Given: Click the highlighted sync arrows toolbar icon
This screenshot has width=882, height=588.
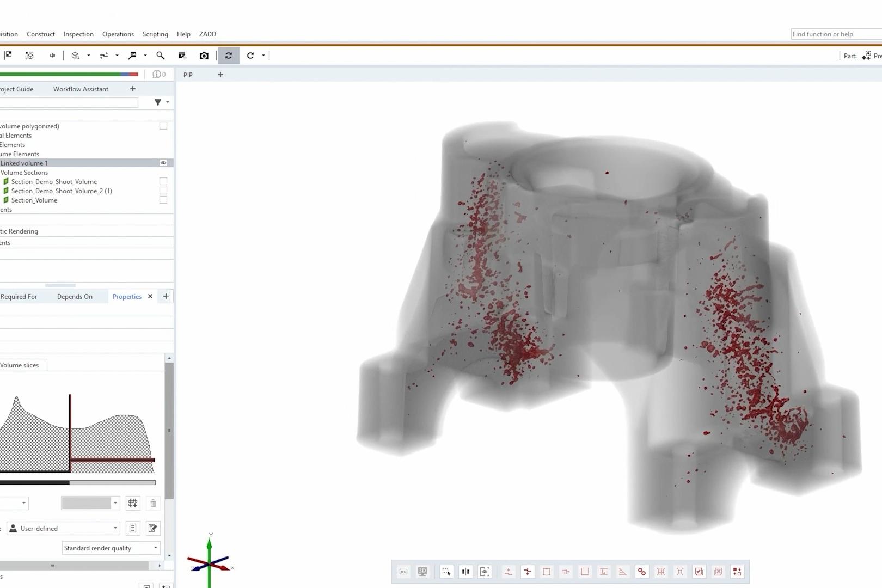Looking at the screenshot, I should 229,56.
